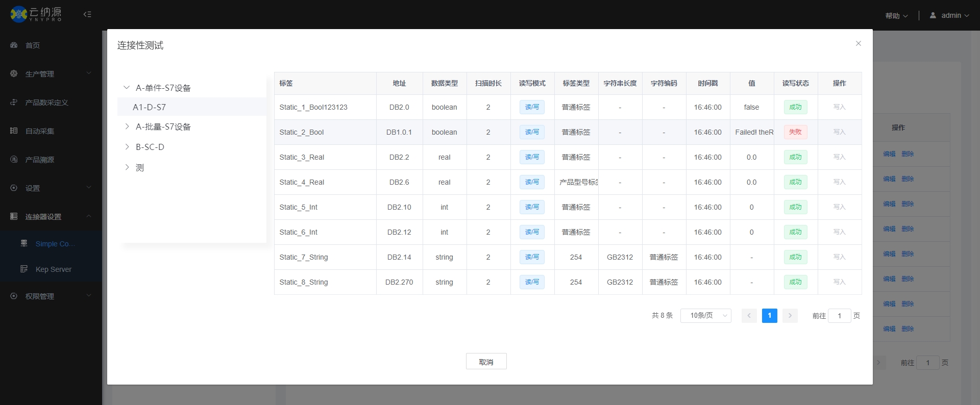Collapse the A-单件-S7设备 tree node
Viewport: 980px width, 405px height.
pos(127,88)
